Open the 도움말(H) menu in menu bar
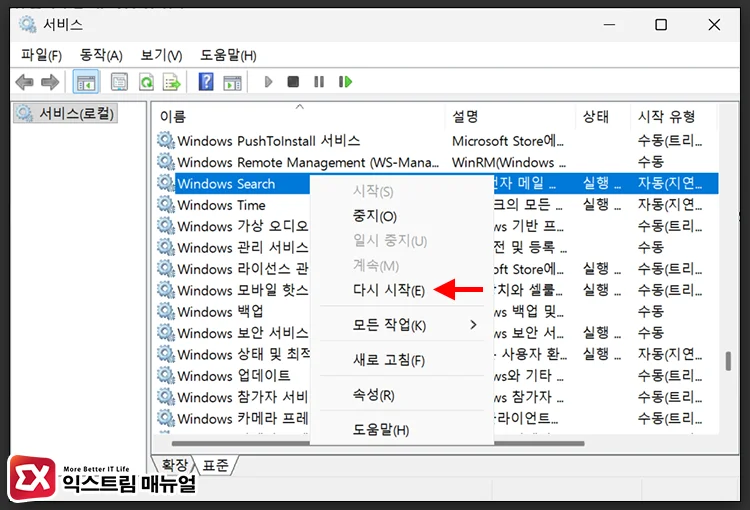This screenshot has height=510, width=750. click(x=228, y=55)
